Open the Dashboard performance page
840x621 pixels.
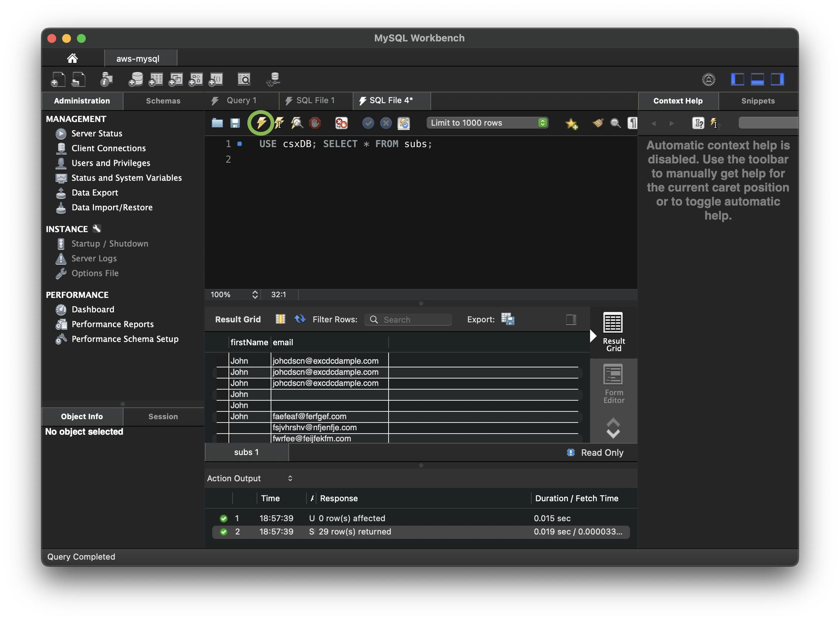pyautogui.click(x=92, y=310)
